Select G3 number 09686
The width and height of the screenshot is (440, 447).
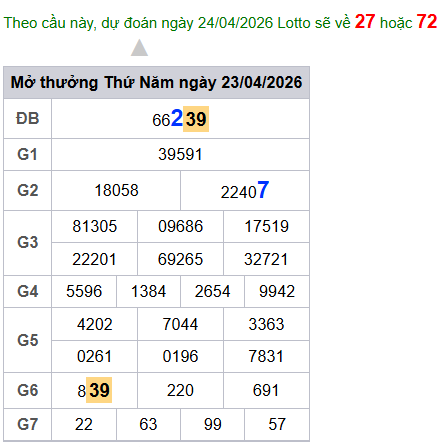[180, 226]
